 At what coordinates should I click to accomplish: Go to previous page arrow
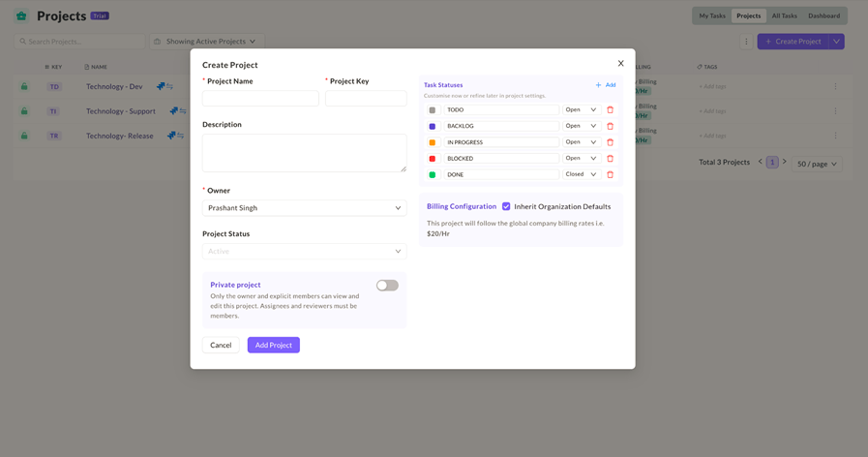760,162
